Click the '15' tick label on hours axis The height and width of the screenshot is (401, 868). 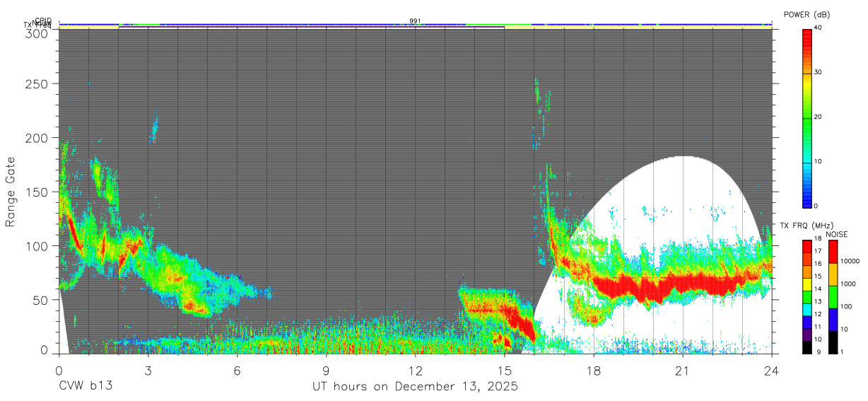tap(505, 369)
